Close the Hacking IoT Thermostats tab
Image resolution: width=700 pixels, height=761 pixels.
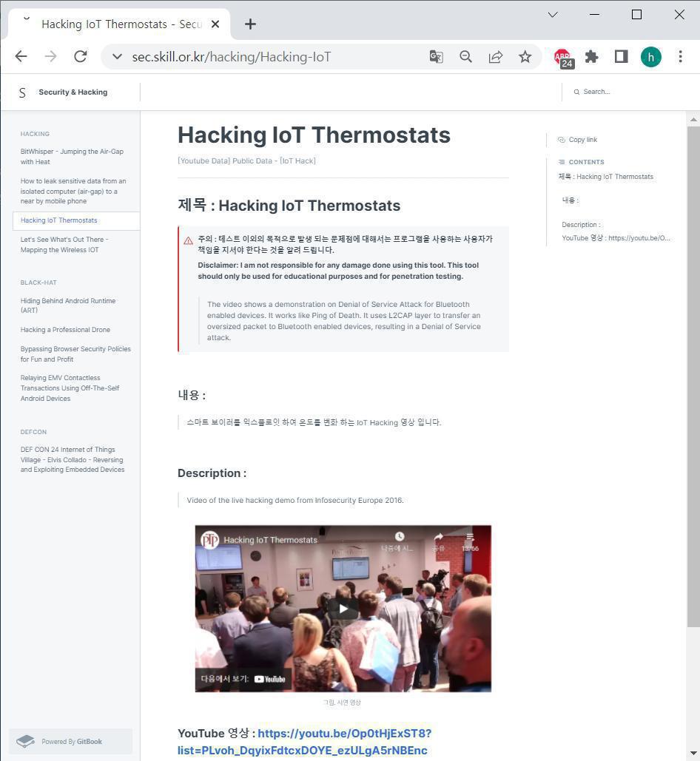(x=215, y=24)
